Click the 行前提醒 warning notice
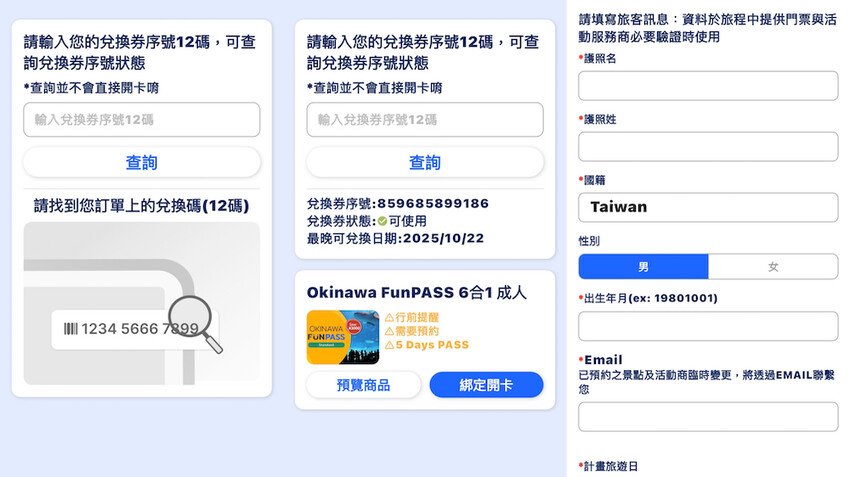 pyautogui.click(x=412, y=317)
